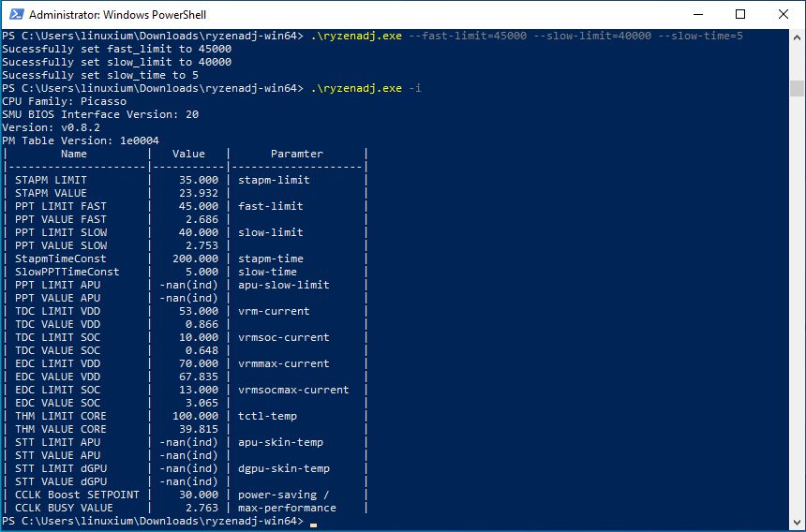This screenshot has height=532, width=806.
Task: Click the 'PPT LIMIT SLOW' row name
Action: coord(61,232)
